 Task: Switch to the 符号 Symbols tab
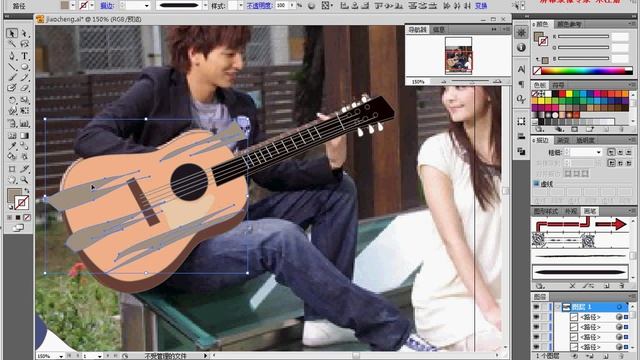coord(558,85)
